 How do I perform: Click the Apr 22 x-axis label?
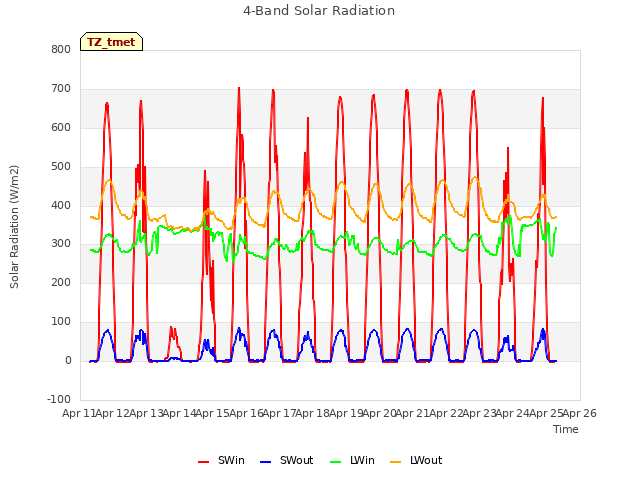[x=446, y=413]
